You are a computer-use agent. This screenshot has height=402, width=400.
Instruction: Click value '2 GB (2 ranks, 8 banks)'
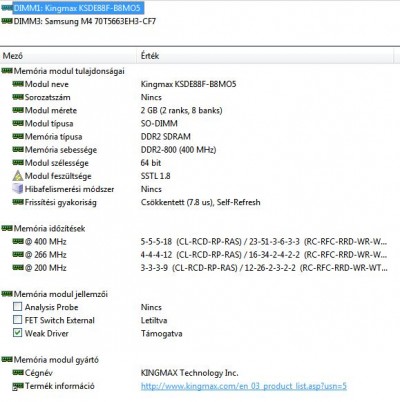point(182,110)
